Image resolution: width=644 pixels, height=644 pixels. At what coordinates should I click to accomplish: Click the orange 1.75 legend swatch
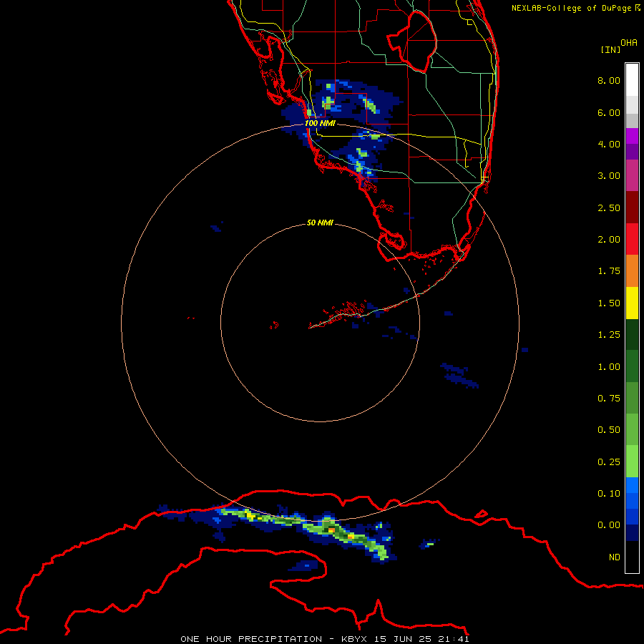(632, 270)
